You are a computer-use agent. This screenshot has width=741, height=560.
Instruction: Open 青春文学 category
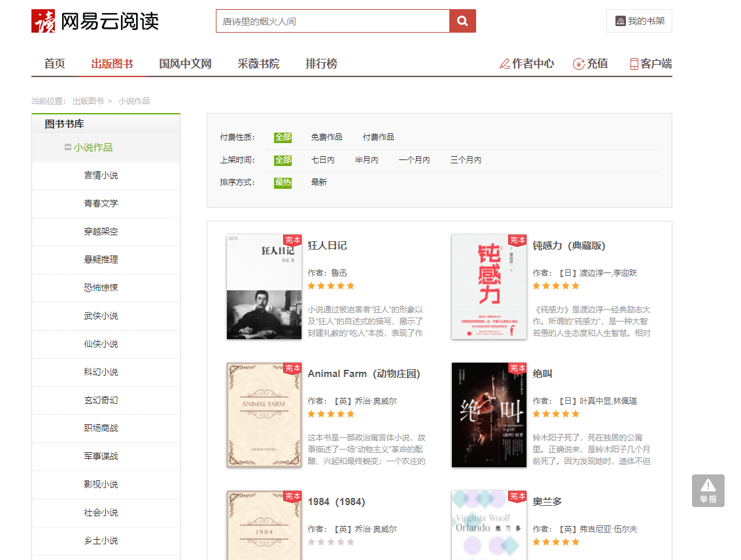[101, 203]
